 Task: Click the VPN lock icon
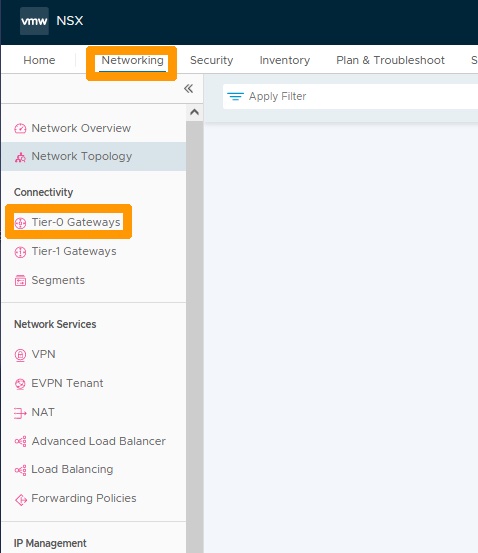[20, 355]
